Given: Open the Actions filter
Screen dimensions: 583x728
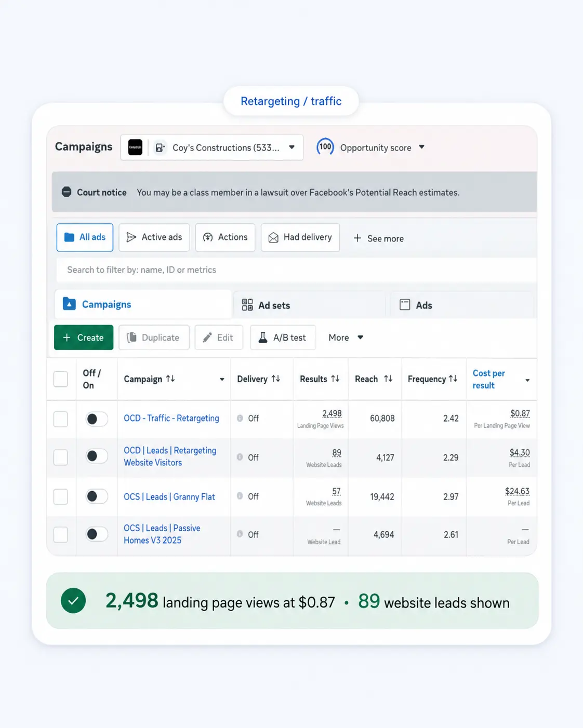Looking at the screenshot, I should pos(225,237).
